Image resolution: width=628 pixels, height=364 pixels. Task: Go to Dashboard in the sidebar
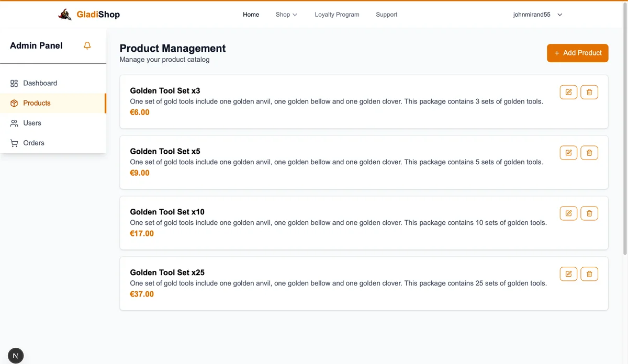point(40,83)
